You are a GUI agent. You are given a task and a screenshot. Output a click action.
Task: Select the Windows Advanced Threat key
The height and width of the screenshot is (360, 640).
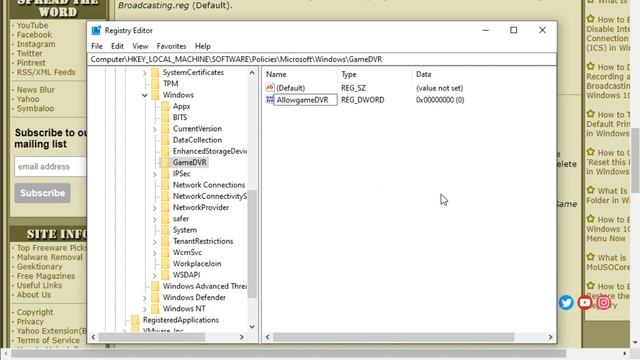[204, 286]
